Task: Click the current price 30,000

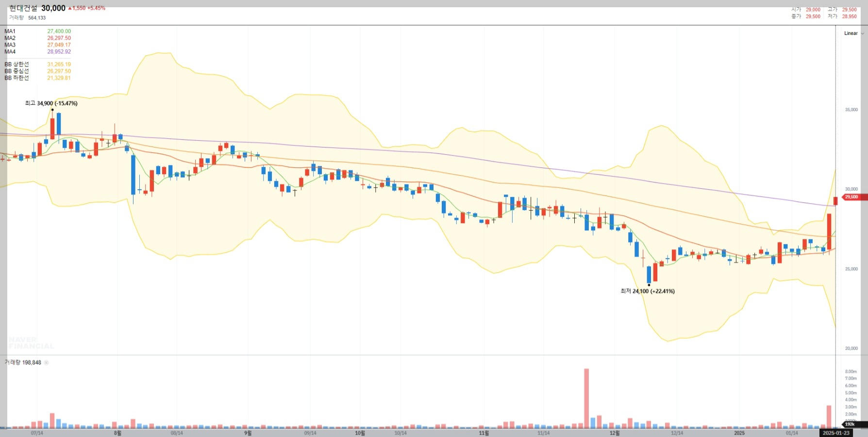Action: 53,8
